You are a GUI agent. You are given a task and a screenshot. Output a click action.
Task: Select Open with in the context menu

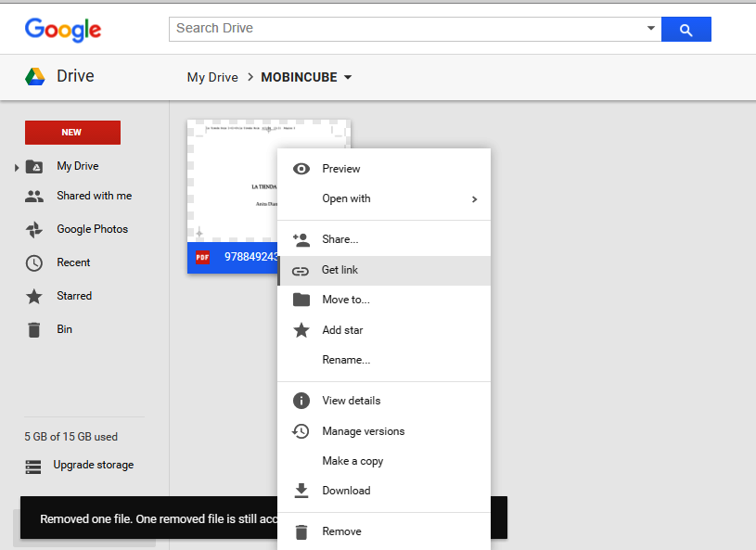384,198
